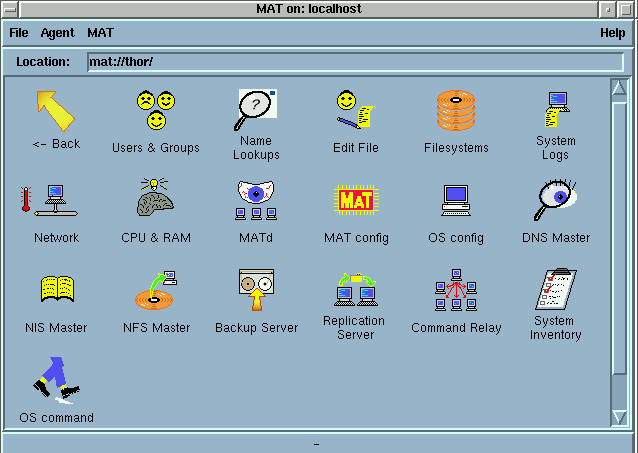638x453 pixels.
Task: Open the CPU & RAM brain icon
Action: coord(155,200)
